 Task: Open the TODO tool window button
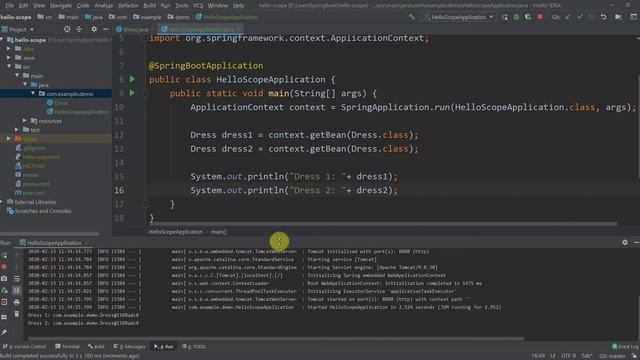[x=194, y=347]
